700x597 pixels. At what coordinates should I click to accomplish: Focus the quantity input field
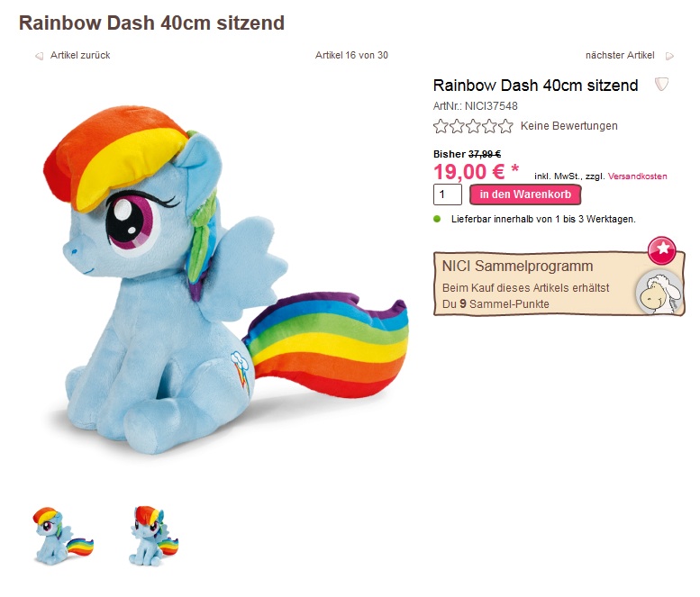pyautogui.click(x=448, y=194)
